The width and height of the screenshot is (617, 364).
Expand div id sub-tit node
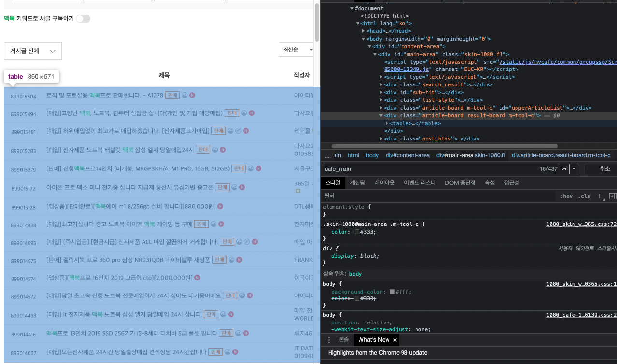coord(381,92)
